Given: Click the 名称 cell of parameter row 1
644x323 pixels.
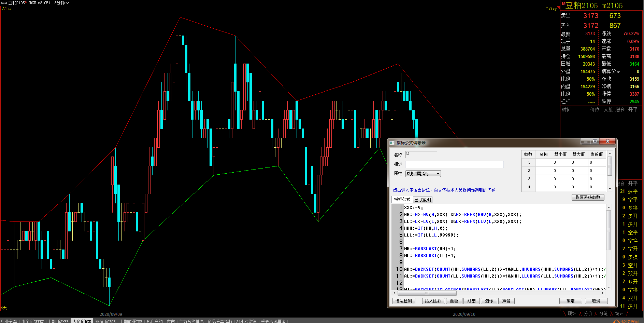Looking at the screenshot, I should pos(544,162).
